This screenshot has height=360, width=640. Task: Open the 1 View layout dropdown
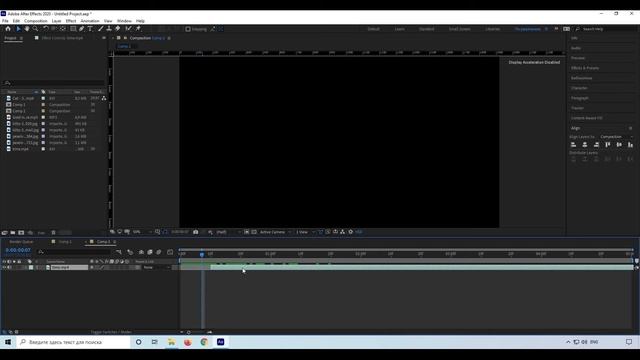tap(305, 232)
